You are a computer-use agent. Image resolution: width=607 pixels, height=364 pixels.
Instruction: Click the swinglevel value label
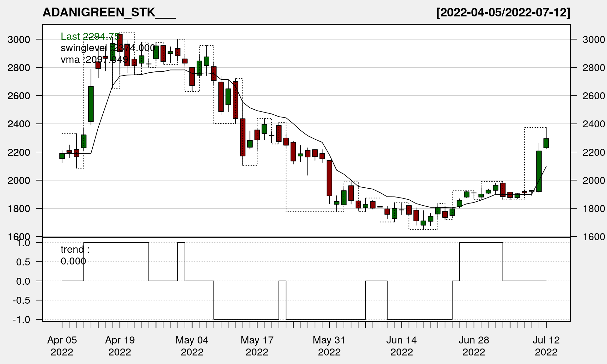coord(107,48)
